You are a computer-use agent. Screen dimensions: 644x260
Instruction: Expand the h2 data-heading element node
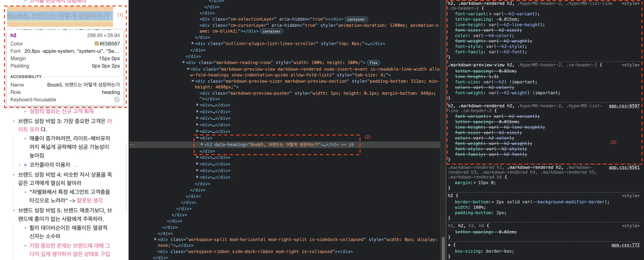(x=202, y=145)
